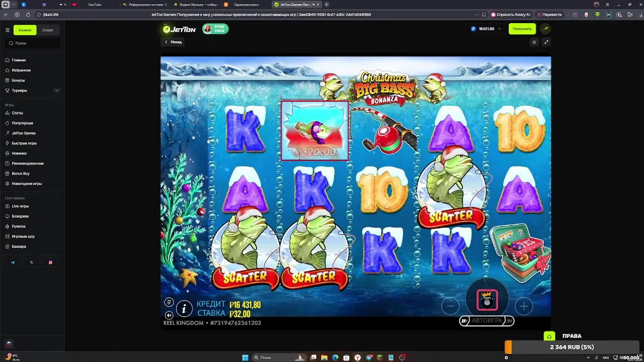Click the taskbar Поиск search box
The height and width of the screenshot is (362, 644).
[278, 357]
